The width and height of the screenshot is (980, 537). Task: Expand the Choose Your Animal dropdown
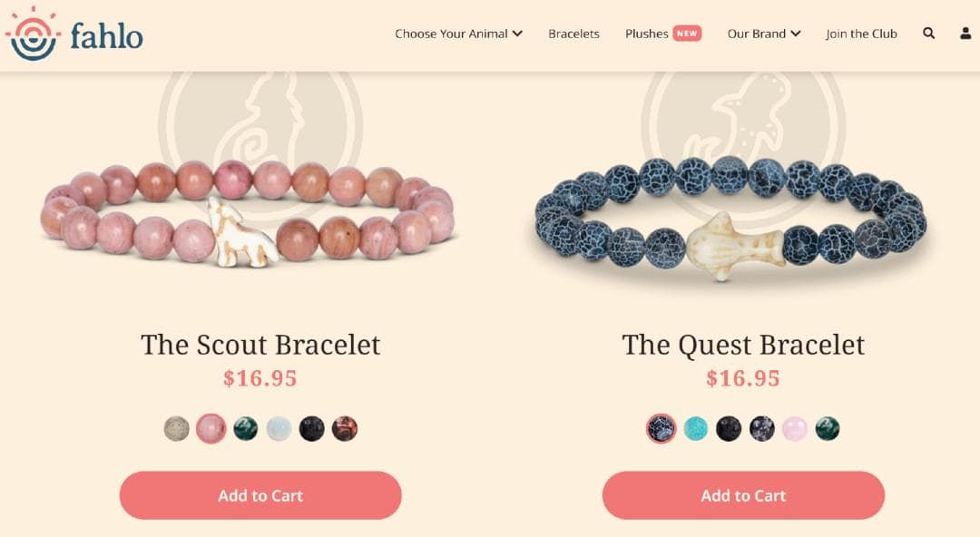click(x=459, y=34)
